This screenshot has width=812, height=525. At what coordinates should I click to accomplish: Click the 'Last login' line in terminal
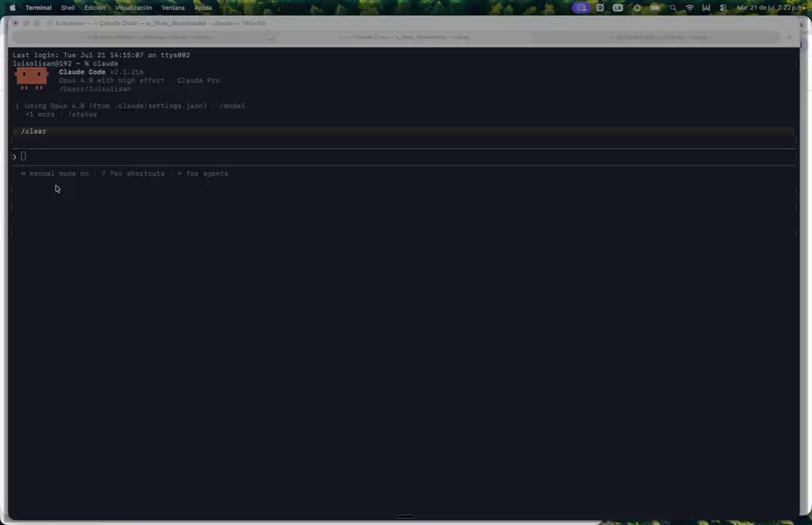(101, 55)
